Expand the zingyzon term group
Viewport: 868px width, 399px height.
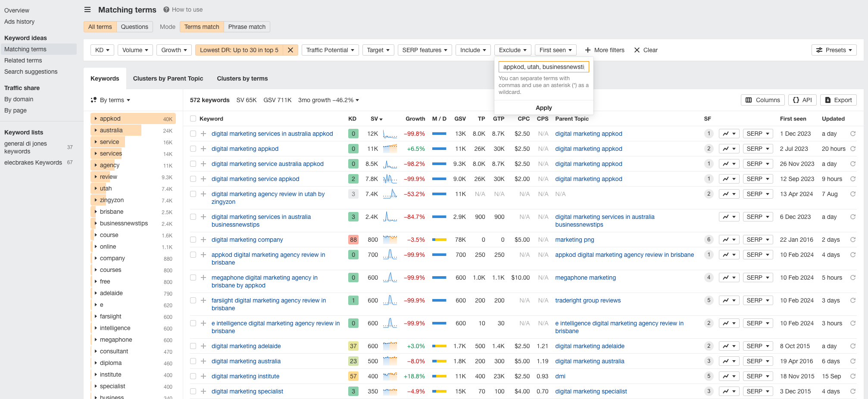(96, 200)
